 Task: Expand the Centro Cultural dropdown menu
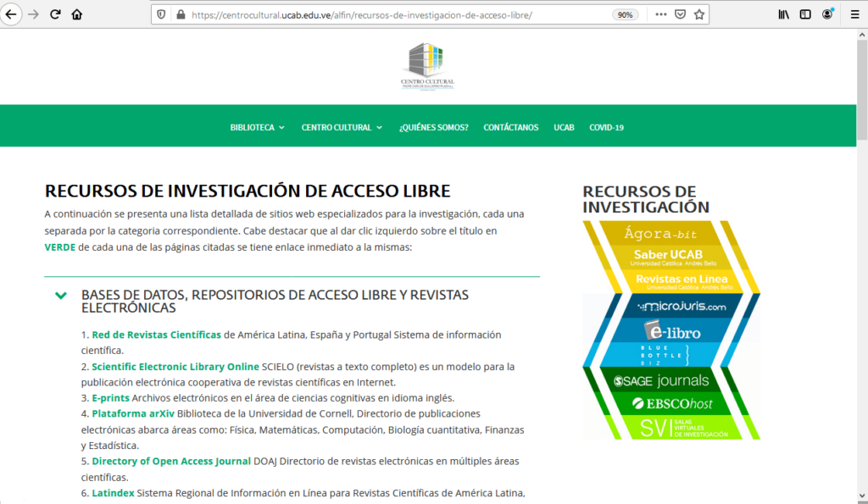[x=342, y=127]
